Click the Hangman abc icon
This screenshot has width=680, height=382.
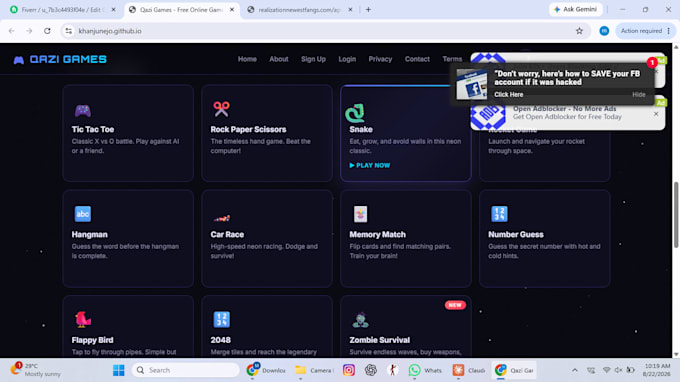point(82,214)
